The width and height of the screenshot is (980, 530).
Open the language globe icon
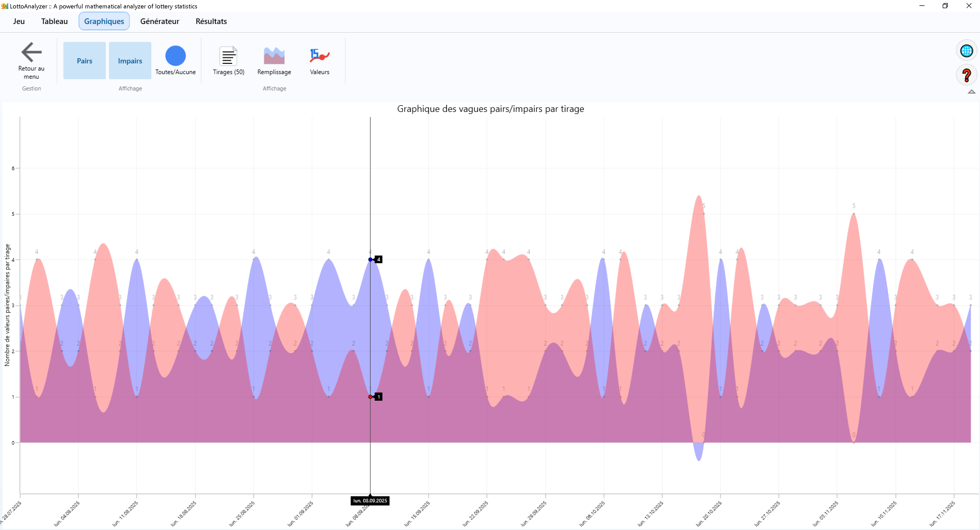tap(966, 51)
